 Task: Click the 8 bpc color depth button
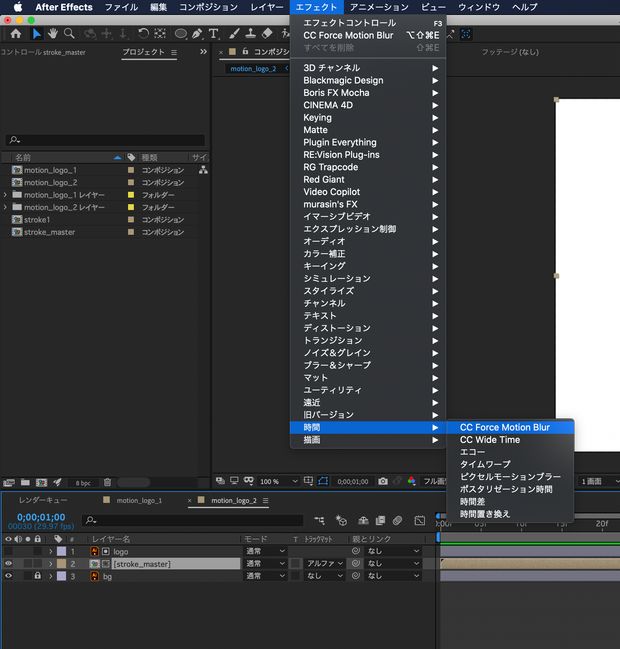pos(83,483)
